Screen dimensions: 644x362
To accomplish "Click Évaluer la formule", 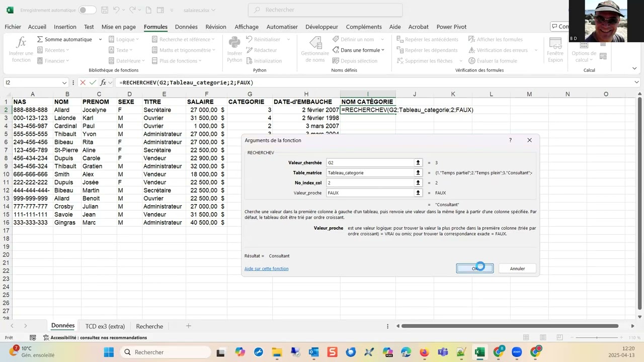I will 493,61.
